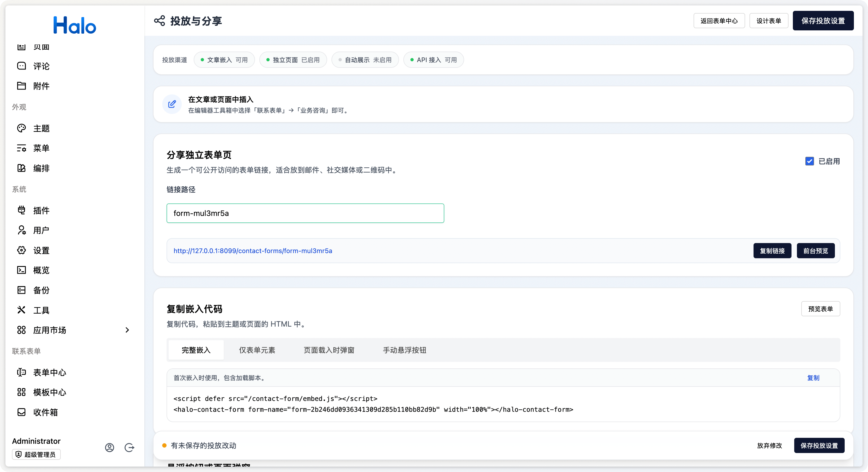Viewport: 868px width, 472px height.
Task: Toggle the 已启用 checkbox
Action: click(x=810, y=161)
